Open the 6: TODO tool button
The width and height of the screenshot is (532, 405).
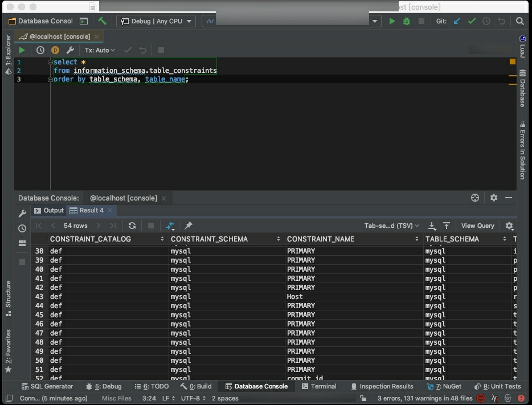[152, 386]
